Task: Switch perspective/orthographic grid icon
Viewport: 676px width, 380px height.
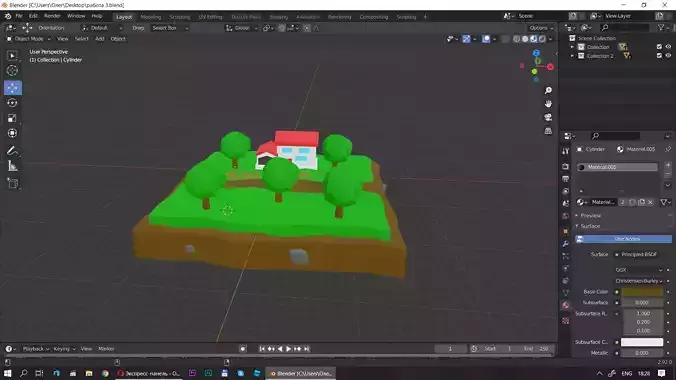Action: (x=548, y=131)
